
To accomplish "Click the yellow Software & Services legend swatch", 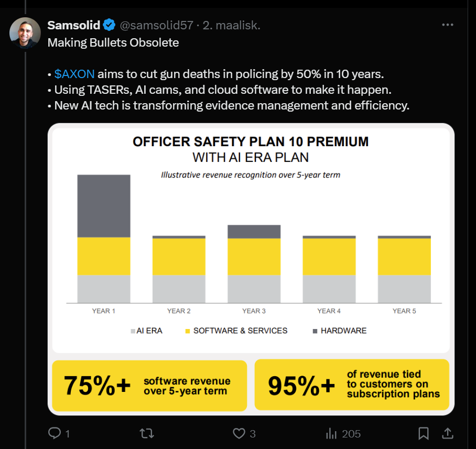I will pos(187,331).
